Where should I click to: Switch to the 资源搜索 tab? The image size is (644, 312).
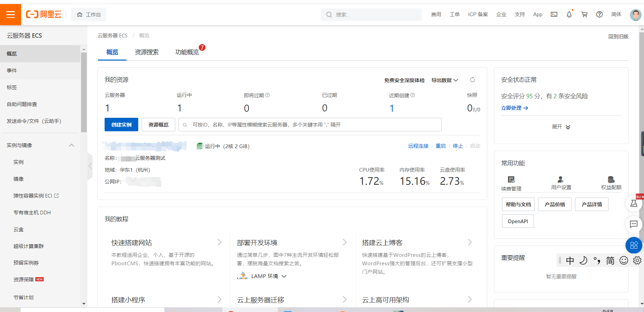[147, 52]
